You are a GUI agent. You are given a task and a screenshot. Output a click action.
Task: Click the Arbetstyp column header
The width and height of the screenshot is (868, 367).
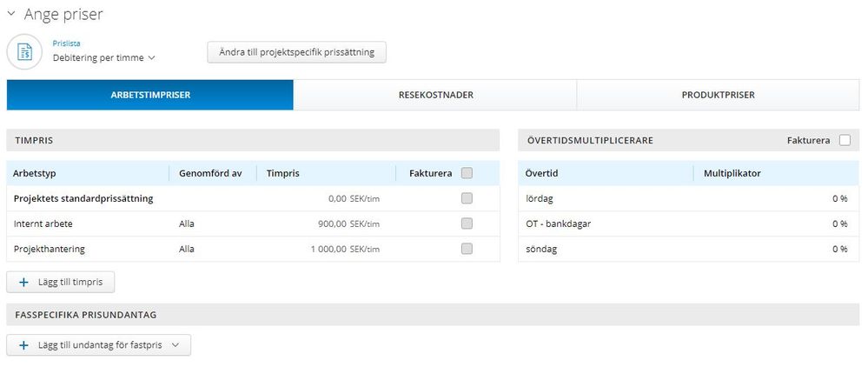click(x=35, y=173)
